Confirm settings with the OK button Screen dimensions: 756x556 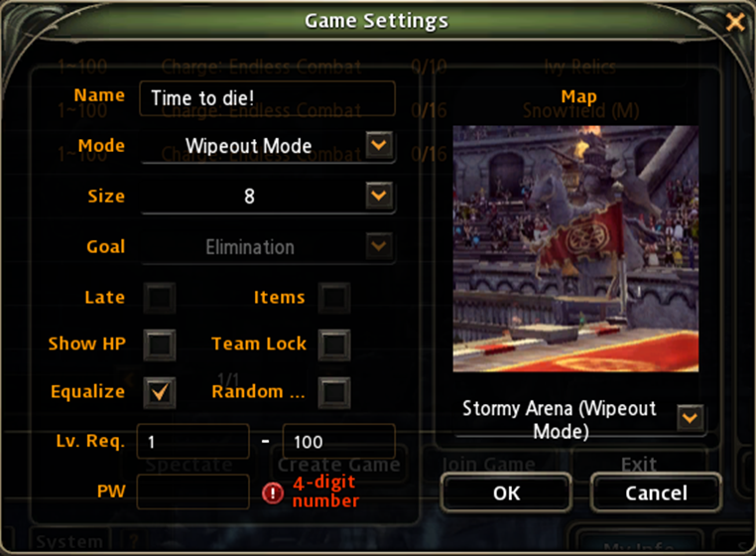click(x=506, y=492)
